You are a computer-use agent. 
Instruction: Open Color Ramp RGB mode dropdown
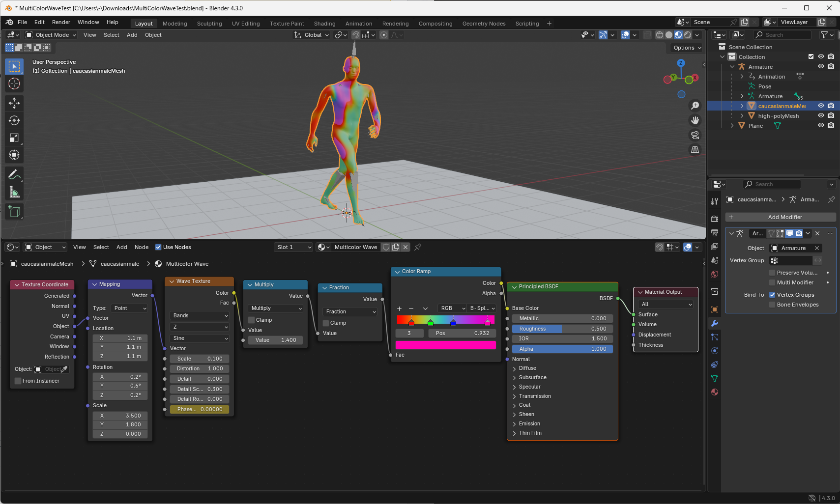pyautogui.click(x=452, y=308)
